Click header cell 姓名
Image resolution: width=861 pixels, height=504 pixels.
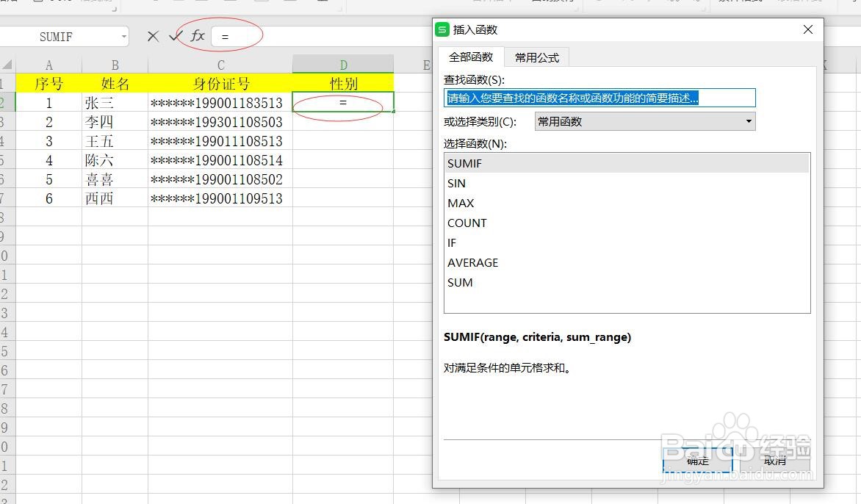pyautogui.click(x=115, y=84)
